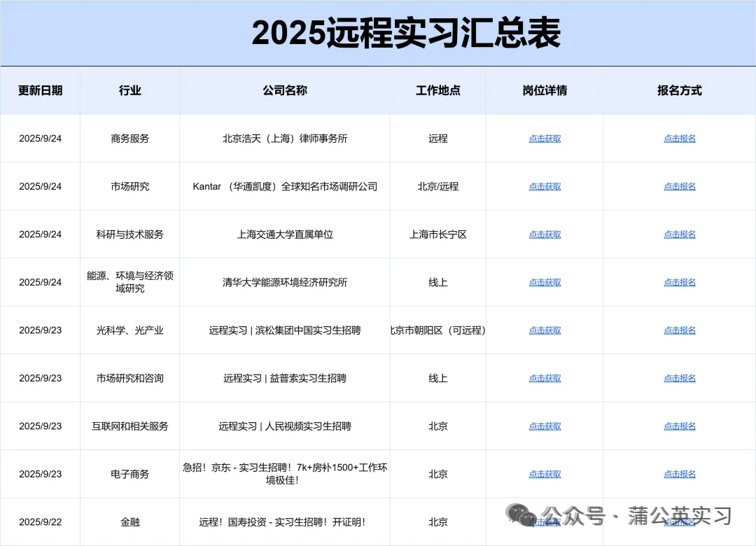
Task: Open 点击获取 for 清华大学能源环境经济研究所
Action: (x=545, y=282)
